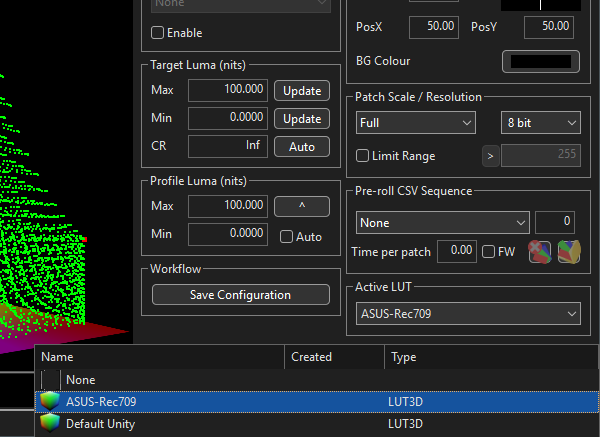This screenshot has height=437, width=600.
Task: Click the Time per patch field
Action: click(x=457, y=251)
